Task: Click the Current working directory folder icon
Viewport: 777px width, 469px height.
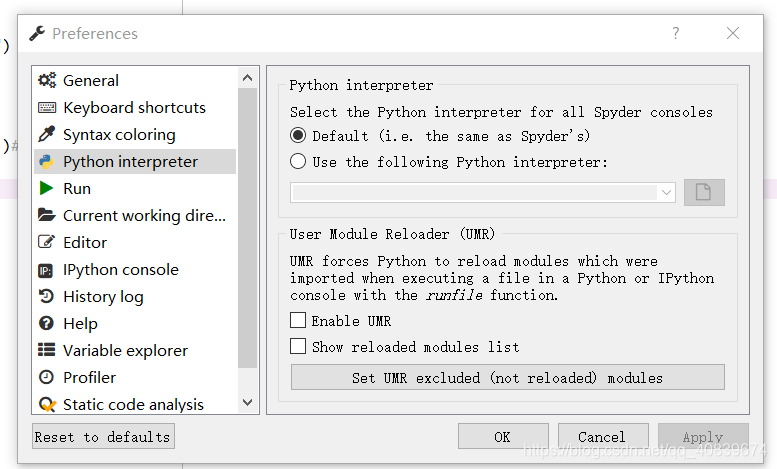Action: pos(46,216)
